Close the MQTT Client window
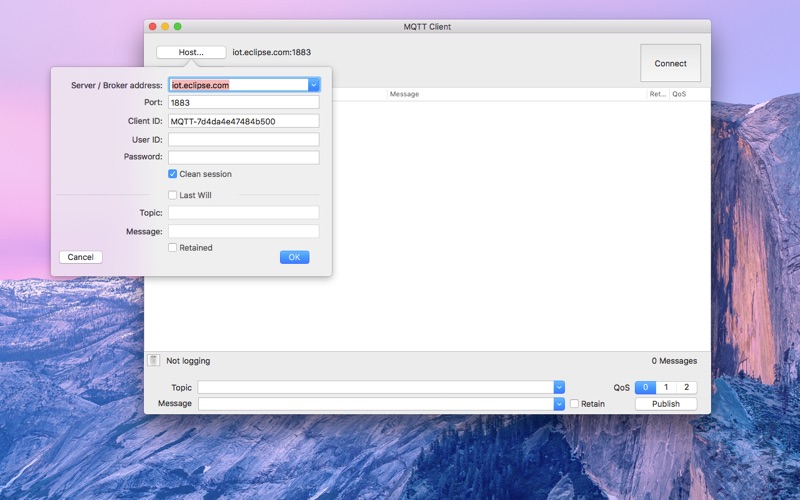The height and width of the screenshot is (500, 800). tap(153, 27)
